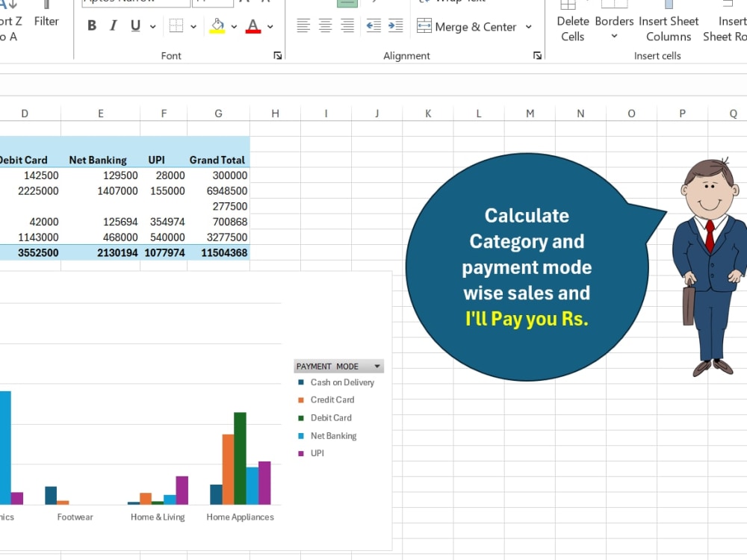Increase indent
Screen dimensions: 747x560
[395, 25]
